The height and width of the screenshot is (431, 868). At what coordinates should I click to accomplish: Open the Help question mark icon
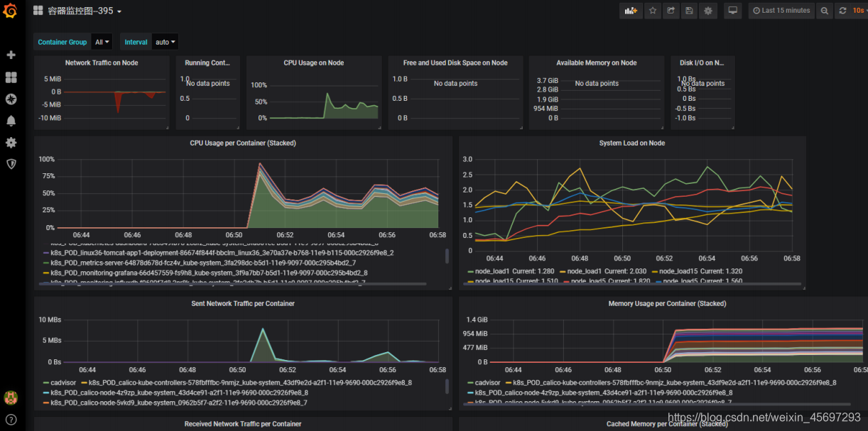(11, 419)
